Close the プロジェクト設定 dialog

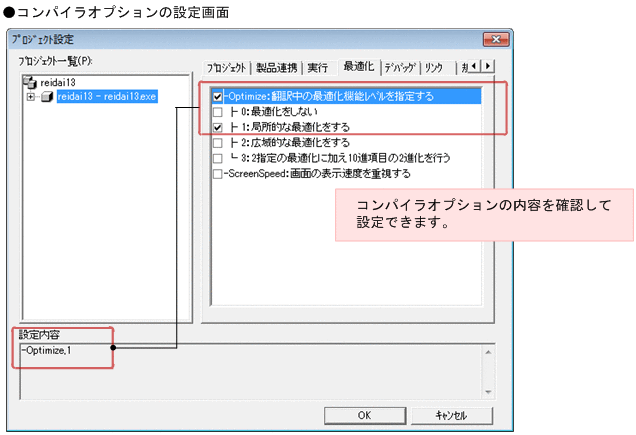click(x=496, y=39)
